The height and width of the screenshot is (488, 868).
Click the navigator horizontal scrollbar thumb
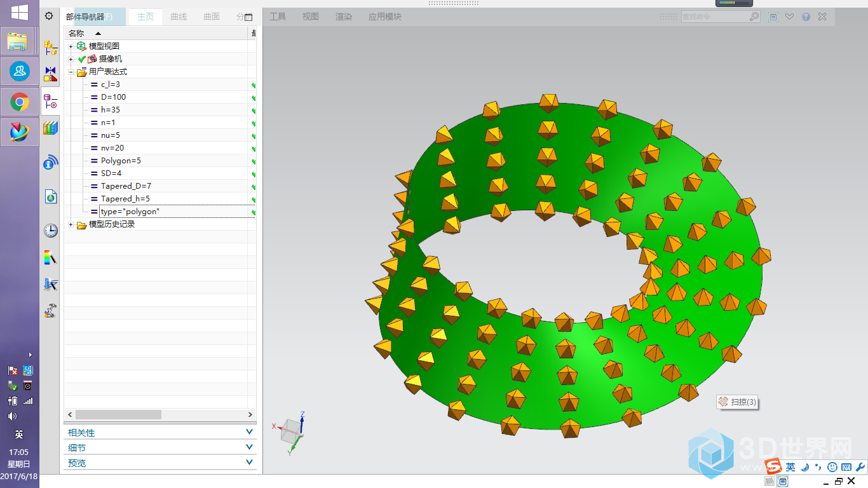pos(118,414)
